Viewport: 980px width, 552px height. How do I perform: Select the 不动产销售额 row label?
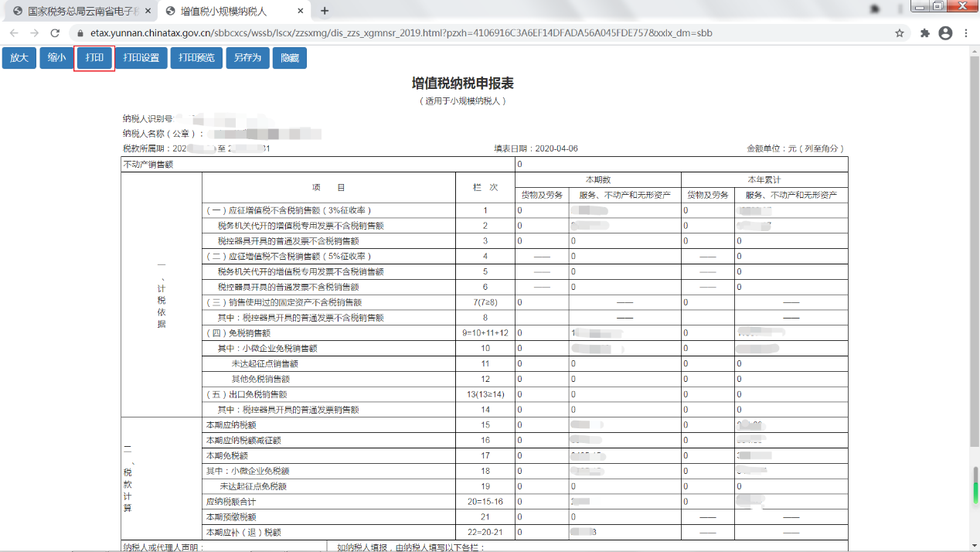tap(148, 165)
